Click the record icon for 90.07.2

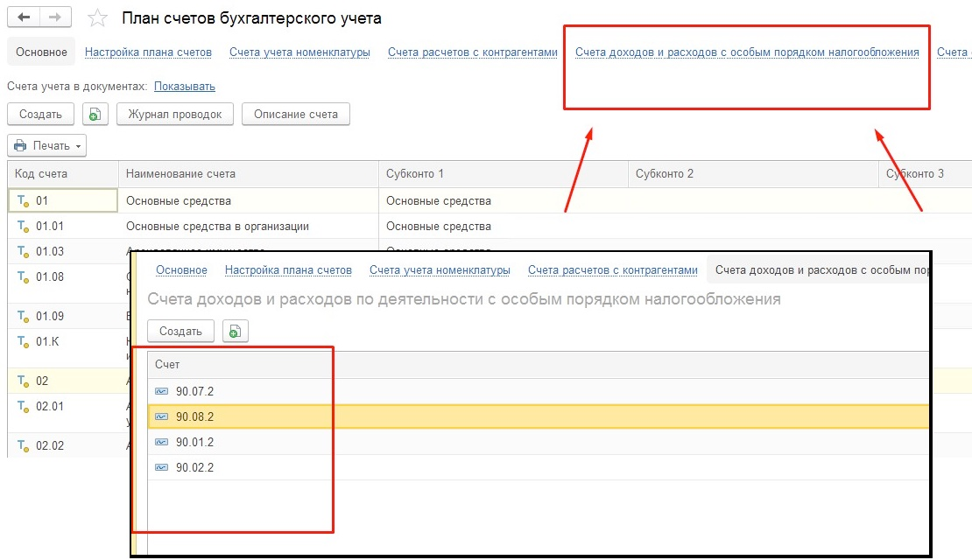tap(162, 391)
